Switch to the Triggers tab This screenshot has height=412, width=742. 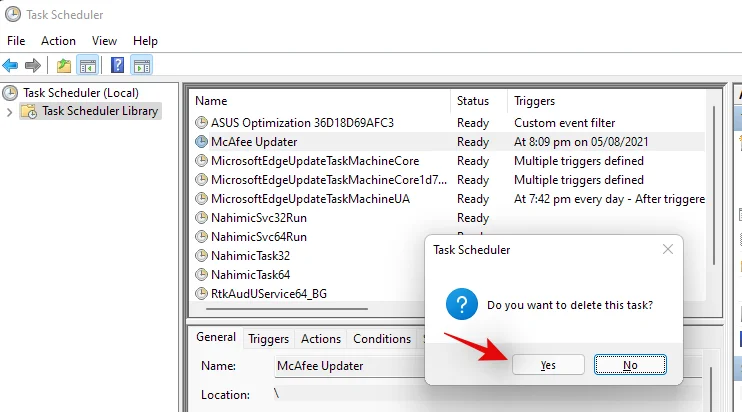(268, 339)
